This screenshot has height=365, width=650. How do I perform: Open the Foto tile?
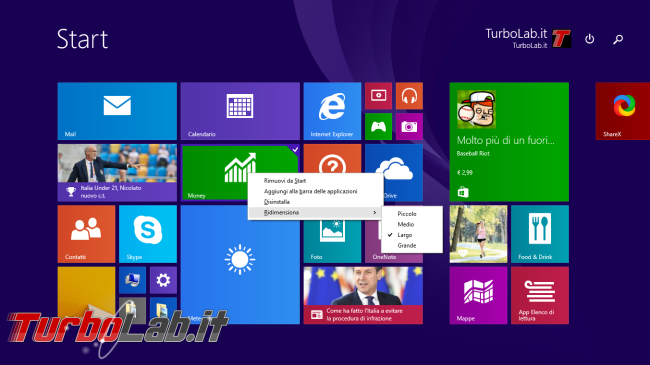(332, 242)
